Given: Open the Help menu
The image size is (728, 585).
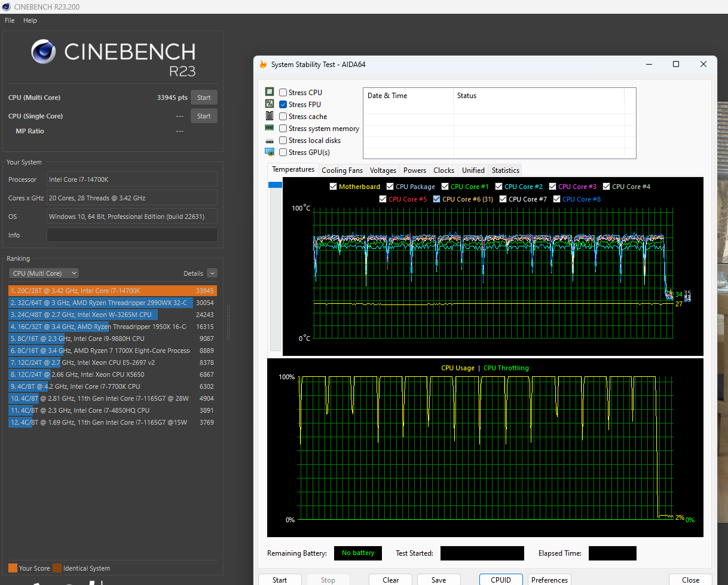Looking at the screenshot, I should click(30, 20).
